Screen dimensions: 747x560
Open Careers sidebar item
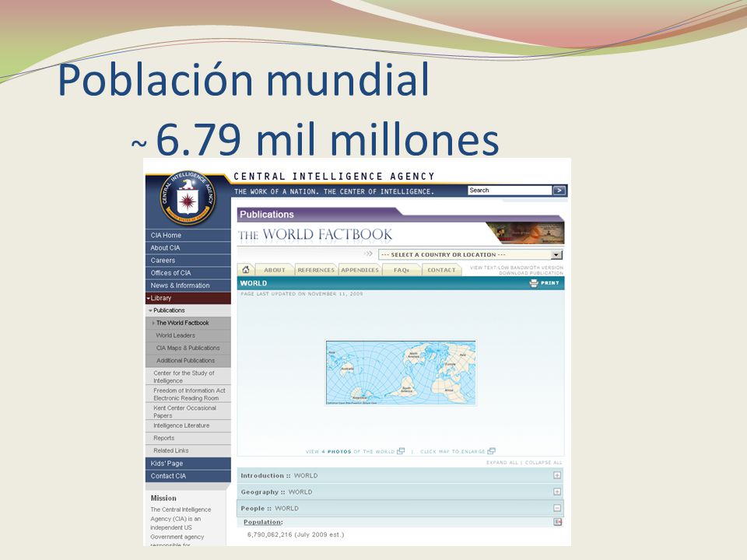tap(188, 261)
